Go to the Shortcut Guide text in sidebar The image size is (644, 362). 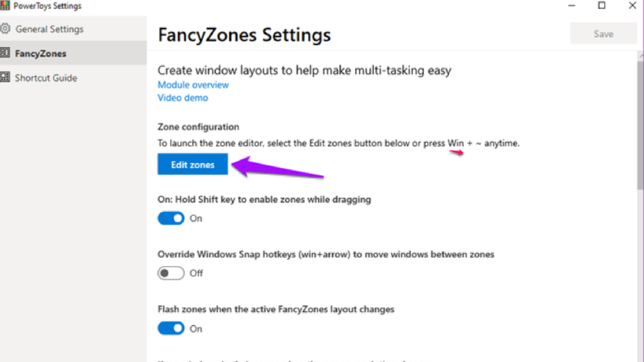46,78
